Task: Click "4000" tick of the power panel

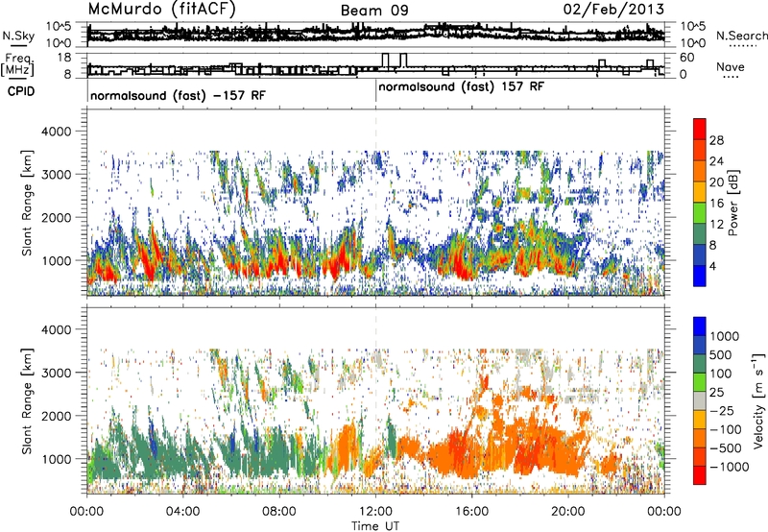Action: [57, 132]
